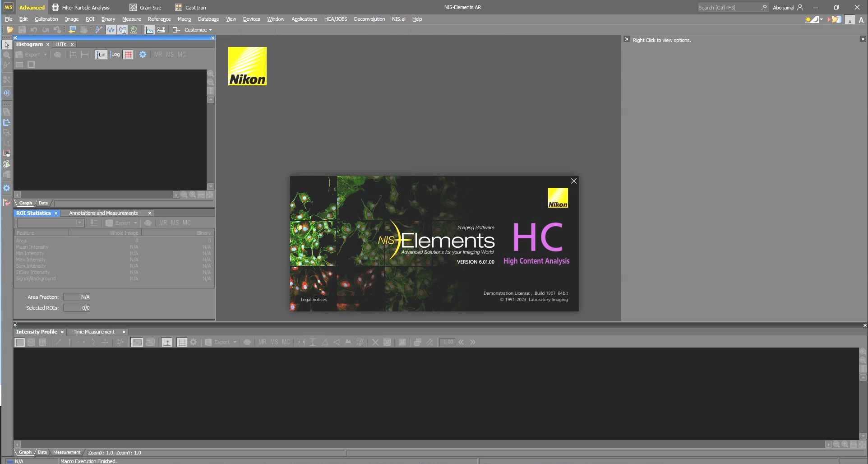Click the Cast Iron layout icon
Image resolution: width=868 pixels, height=464 pixels.
coord(179,7)
